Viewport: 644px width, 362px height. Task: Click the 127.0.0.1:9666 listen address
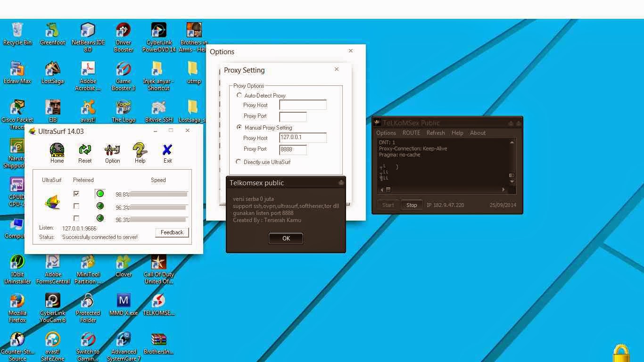[x=79, y=228]
